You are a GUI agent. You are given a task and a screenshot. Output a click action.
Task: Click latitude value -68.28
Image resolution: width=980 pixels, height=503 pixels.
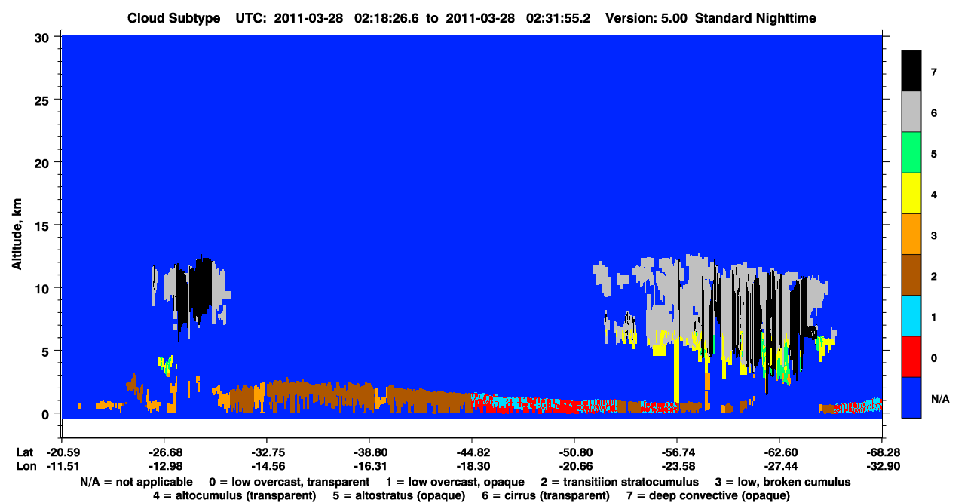click(x=881, y=452)
